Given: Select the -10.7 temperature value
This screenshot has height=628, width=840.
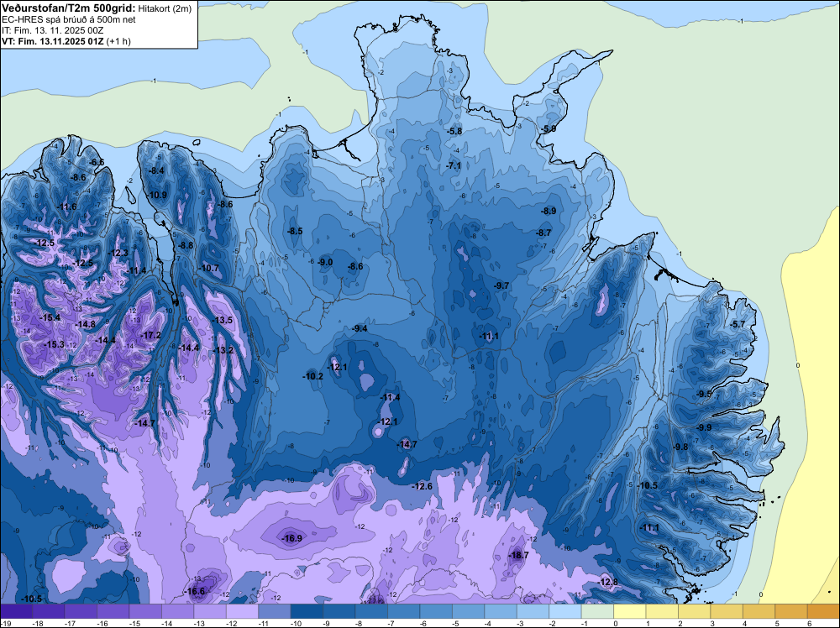Looking at the screenshot, I should pos(208,268).
